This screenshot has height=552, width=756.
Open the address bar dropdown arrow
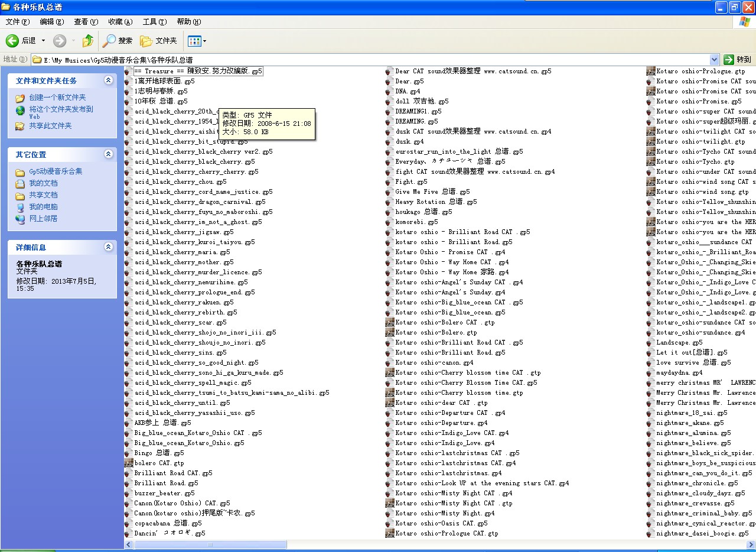coord(714,59)
